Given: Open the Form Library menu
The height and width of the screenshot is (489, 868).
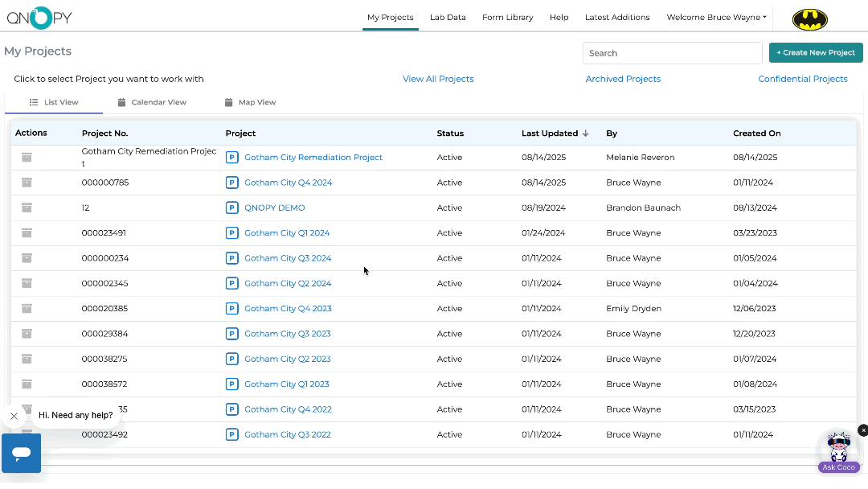Looking at the screenshot, I should [x=508, y=17].
